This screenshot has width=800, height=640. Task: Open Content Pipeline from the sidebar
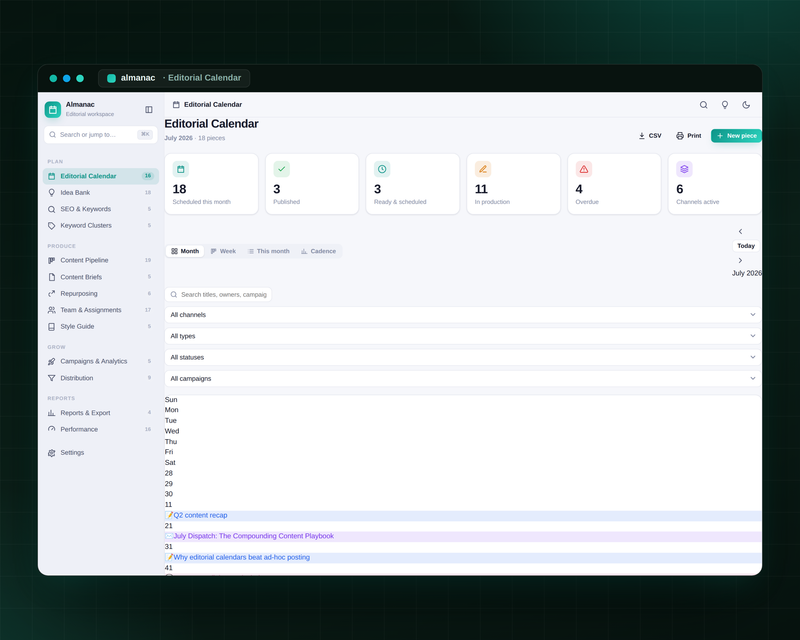101,260
